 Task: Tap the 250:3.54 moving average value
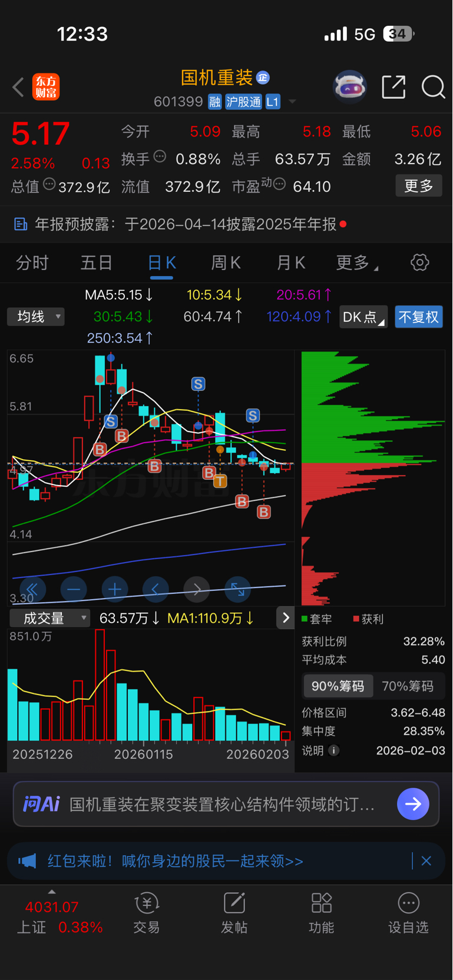(x=120, y=338)
